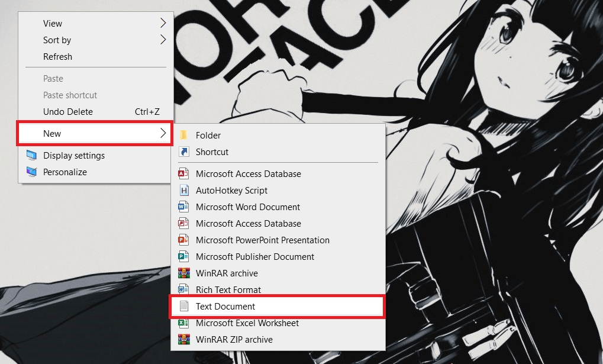Click the Text Document page icon
The height and width of the screenshot is (364, 603).
pyautogui.click(x=184, y=307)
